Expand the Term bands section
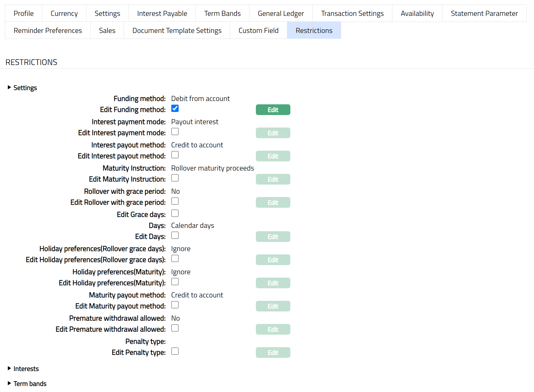This screenshot has width=534, height=392. click(27, 384)
